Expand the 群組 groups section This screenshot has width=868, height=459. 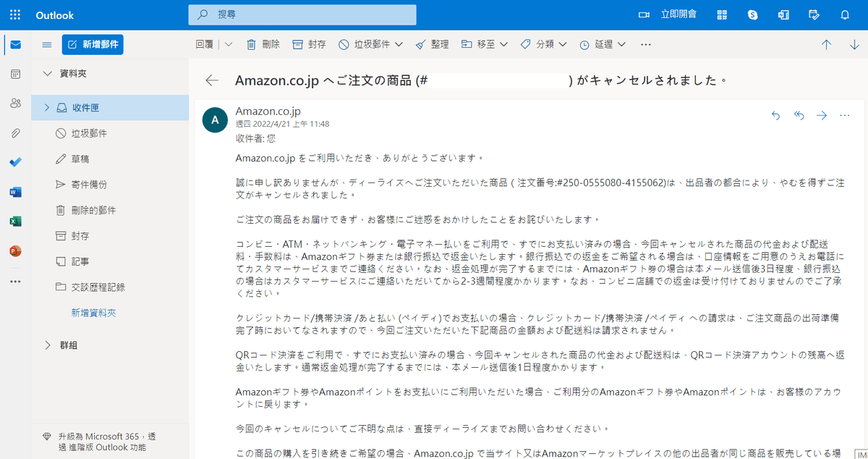click(x=47, y=345)
